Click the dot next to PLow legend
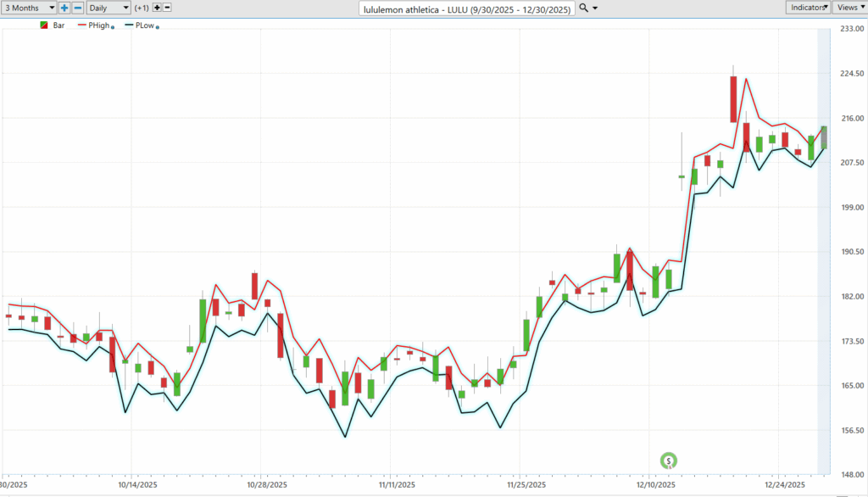Screen dimensions: 868x497 pos(159,27)
